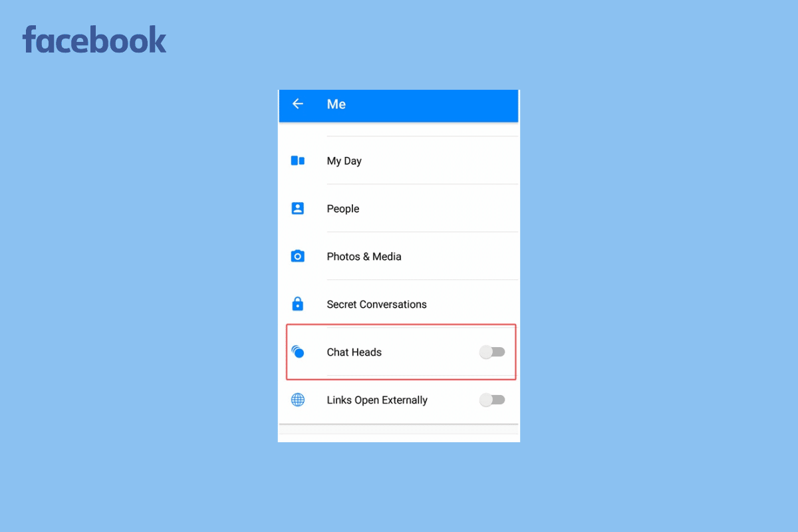Viewport: 798px width, 532px height.
Task: Click the My Day cards icon
Action: [x=298, y=161]
